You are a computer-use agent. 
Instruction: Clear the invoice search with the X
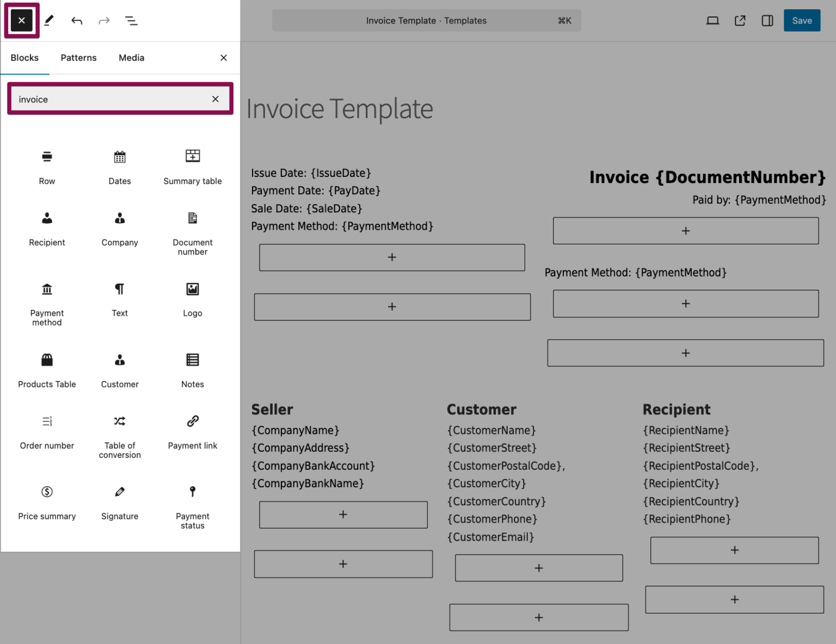215,99
